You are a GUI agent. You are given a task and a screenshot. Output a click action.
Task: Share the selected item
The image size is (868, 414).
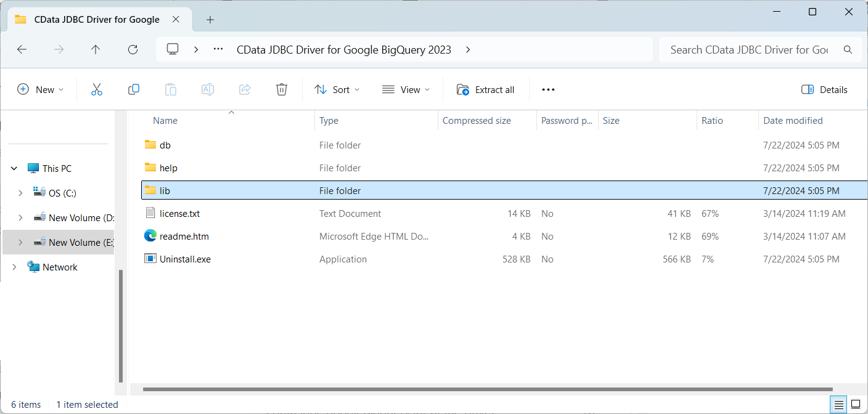[245, 89]
